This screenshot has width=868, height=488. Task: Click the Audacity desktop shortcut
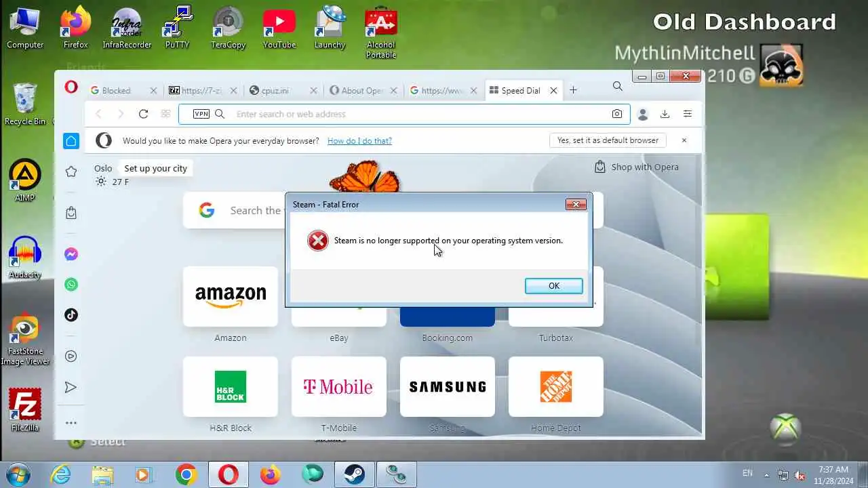tap(25, 258)
